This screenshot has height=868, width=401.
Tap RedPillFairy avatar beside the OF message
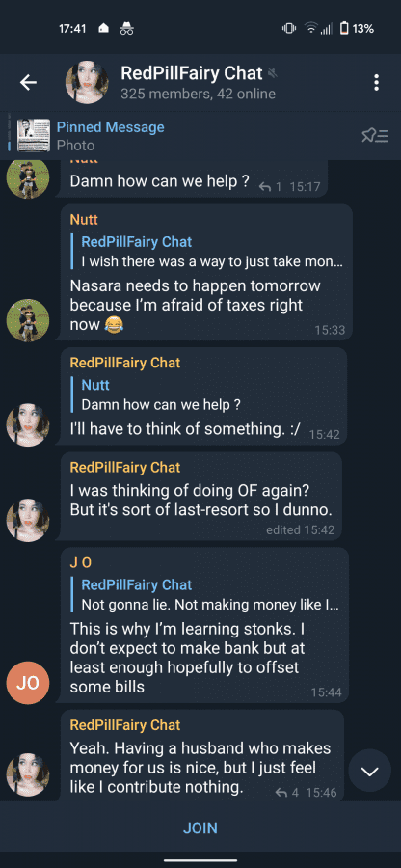coord(28,521)
